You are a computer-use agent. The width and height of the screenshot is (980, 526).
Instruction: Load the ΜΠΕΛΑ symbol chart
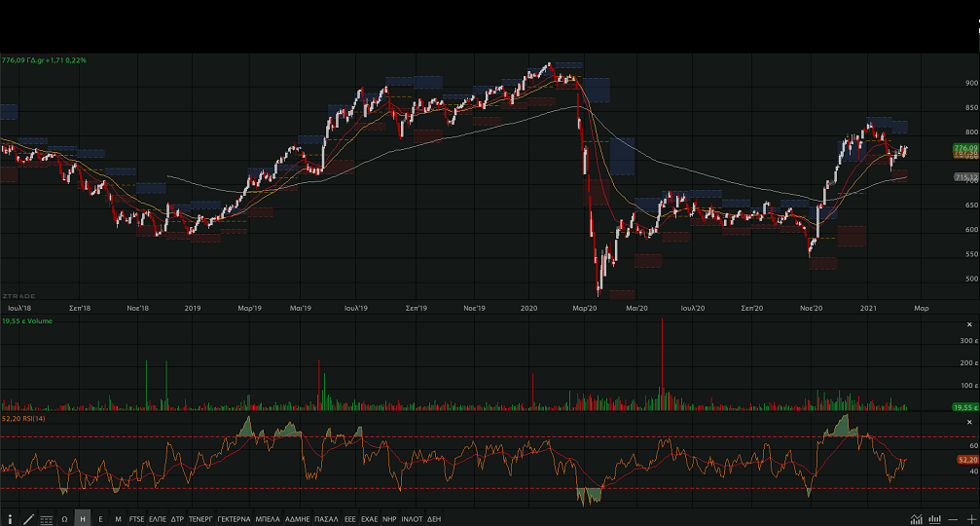pyautogui.click(x=268, y=519)
